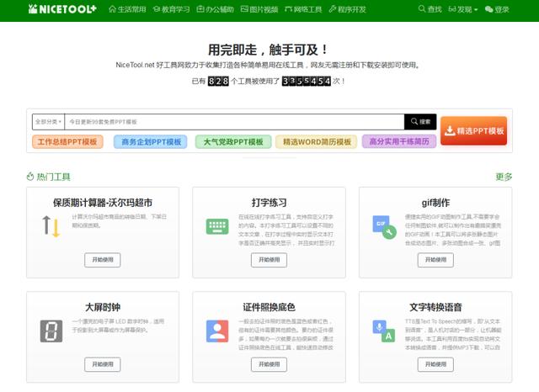This screenshot has width=539, height=392.
Task: Open the 证件照换底色 title
Action: [x=269, y=307]
